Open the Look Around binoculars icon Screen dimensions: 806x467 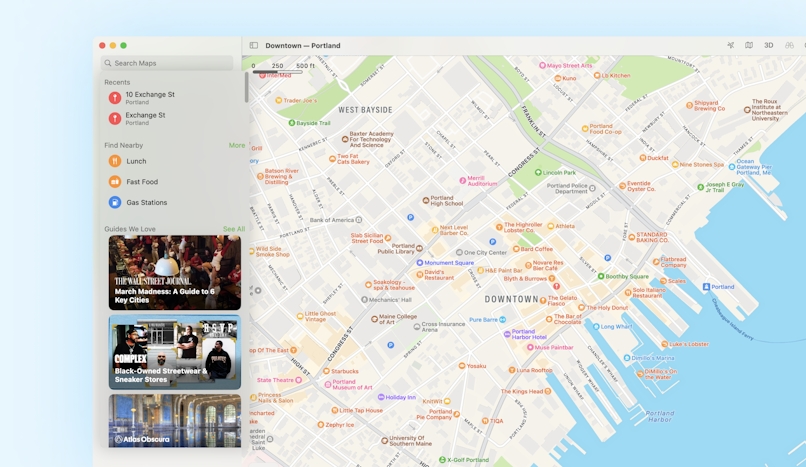(789, 45)
